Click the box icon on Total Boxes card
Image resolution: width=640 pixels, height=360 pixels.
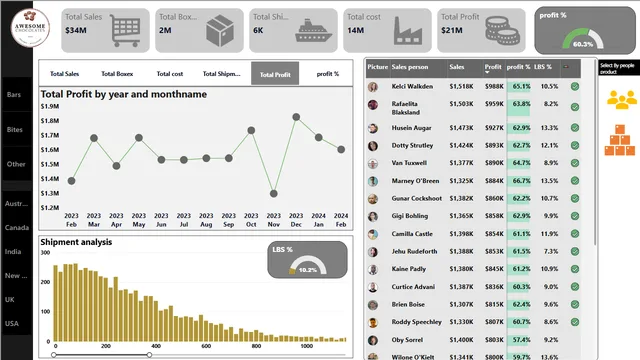pos(220,31)
